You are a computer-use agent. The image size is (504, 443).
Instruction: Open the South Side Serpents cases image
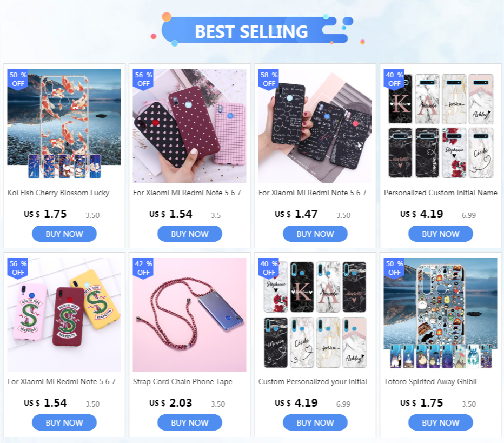pyautogui.click(x=64, y=315)
